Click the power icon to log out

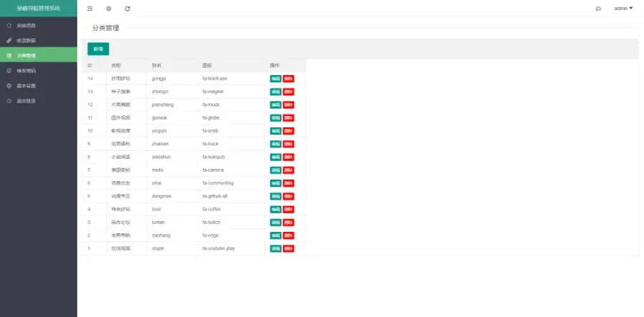[x=9, y=101]
